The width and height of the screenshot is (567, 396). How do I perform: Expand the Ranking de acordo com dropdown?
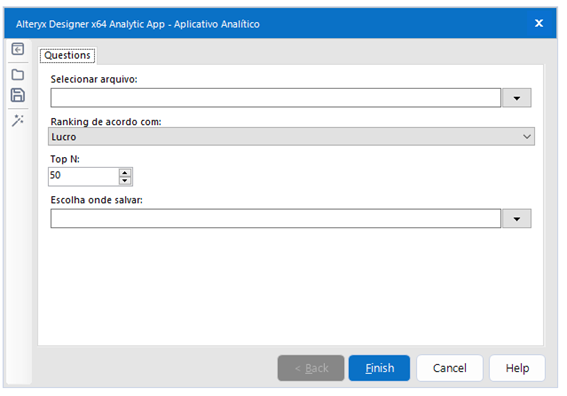pyautogui.click(x=291, y=137)
